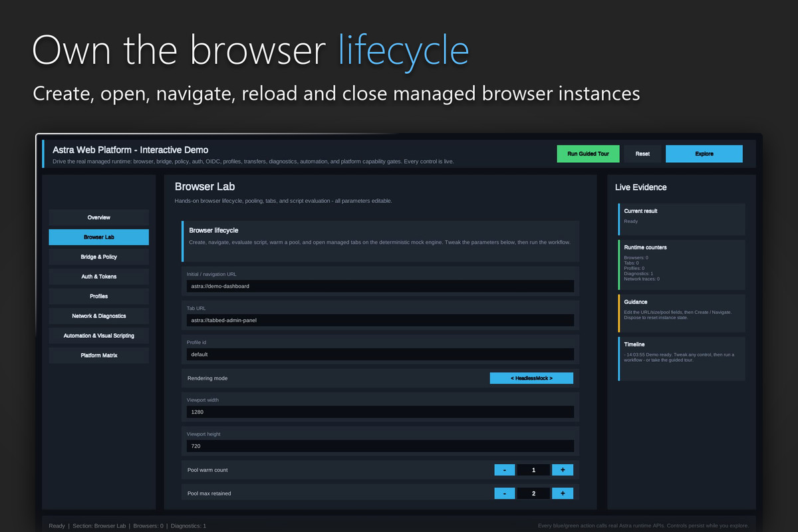The image size is (798, 532).
Task: Click 'Browsers: 0' in the status bar
Action: (x=148, y=526)
